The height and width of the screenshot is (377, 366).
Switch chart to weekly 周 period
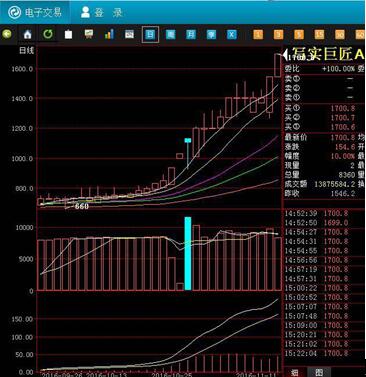pyautogui.click(x=171, y=34)
